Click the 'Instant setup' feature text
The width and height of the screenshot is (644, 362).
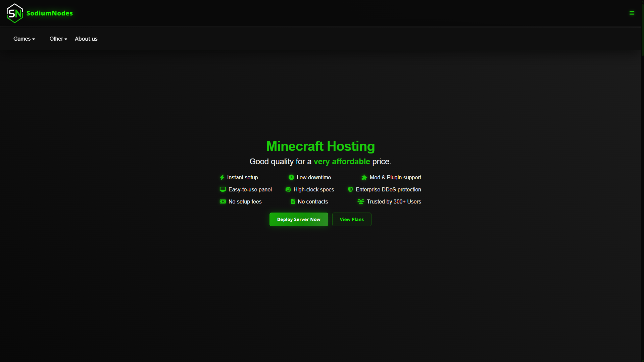coord(242,177)
